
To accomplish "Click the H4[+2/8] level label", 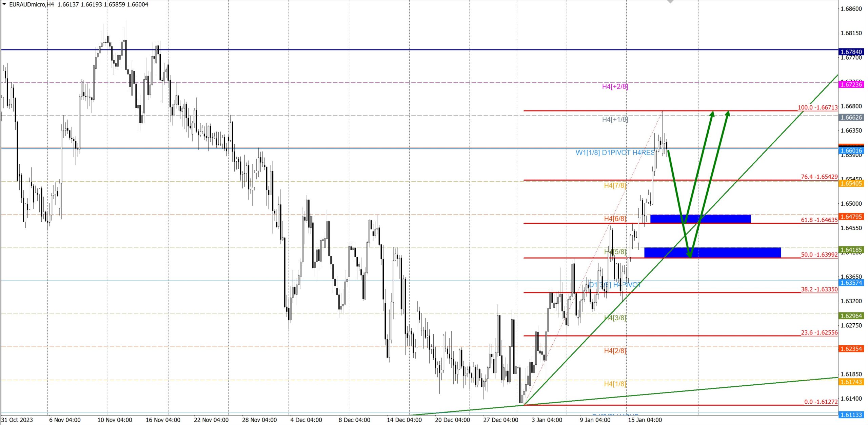I will pyautogui.click(x=615, y=87).
